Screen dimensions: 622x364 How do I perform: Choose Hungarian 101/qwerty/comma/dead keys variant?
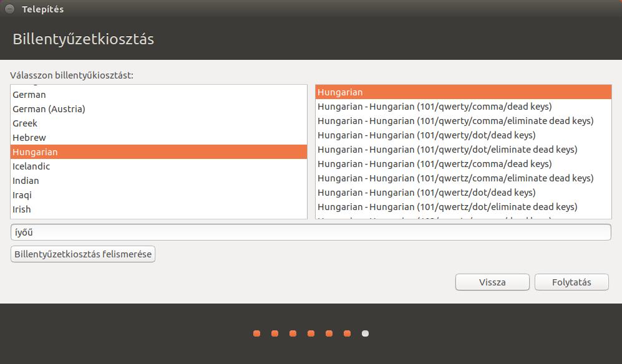tap(464, 106)
